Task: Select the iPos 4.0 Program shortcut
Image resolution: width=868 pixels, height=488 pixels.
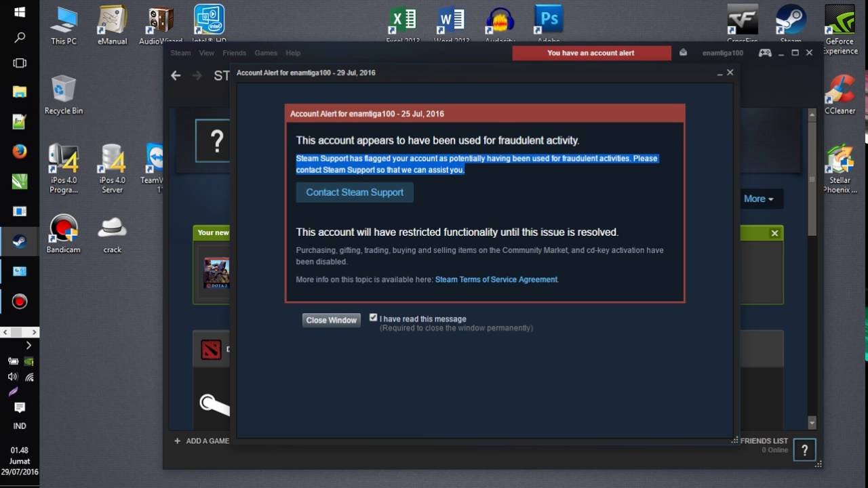Action: point(63,169)
